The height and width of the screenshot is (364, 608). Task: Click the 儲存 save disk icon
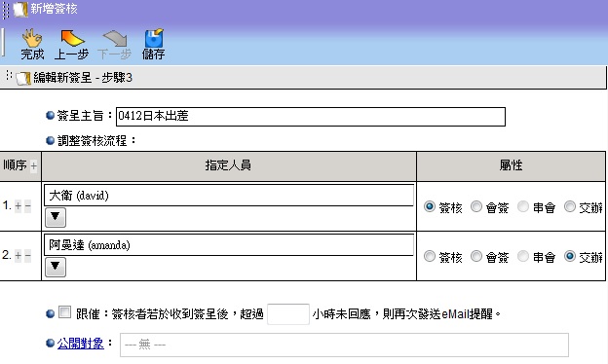[x=154, y=38]
